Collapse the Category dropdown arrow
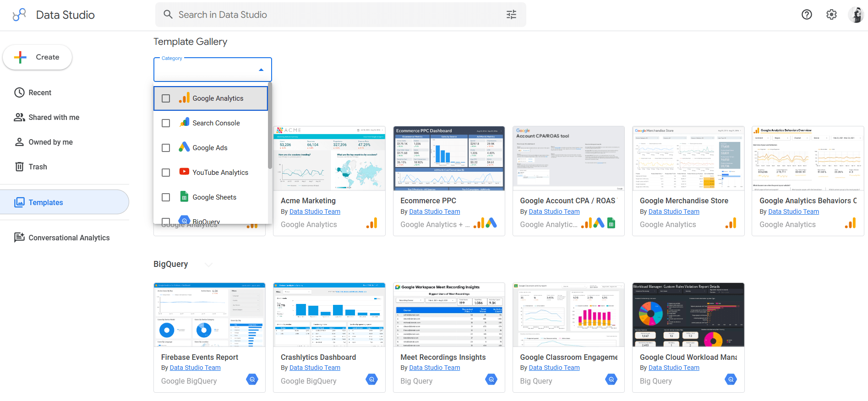This screenshot has width=868, height=401. click(261, 70)
